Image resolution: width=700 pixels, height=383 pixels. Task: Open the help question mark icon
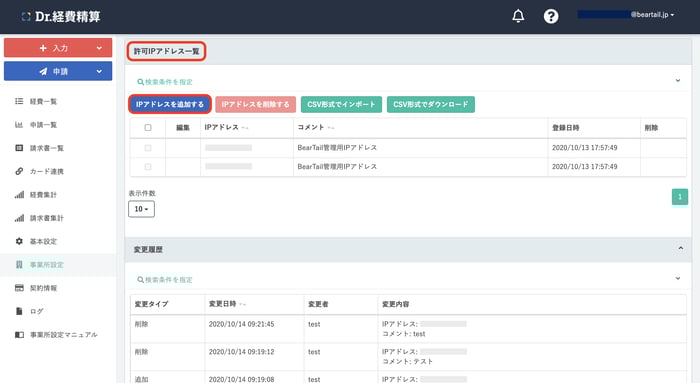click(x=551, y=16)
